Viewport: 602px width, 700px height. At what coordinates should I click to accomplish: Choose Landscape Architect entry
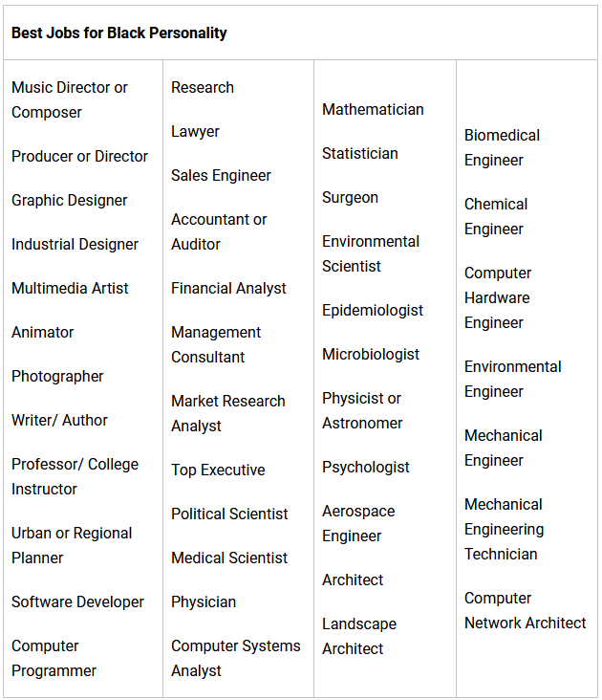point(359,636)
